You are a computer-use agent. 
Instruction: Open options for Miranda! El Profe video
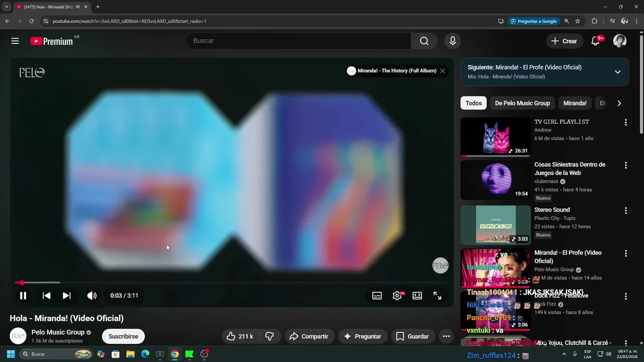(626, 253)
